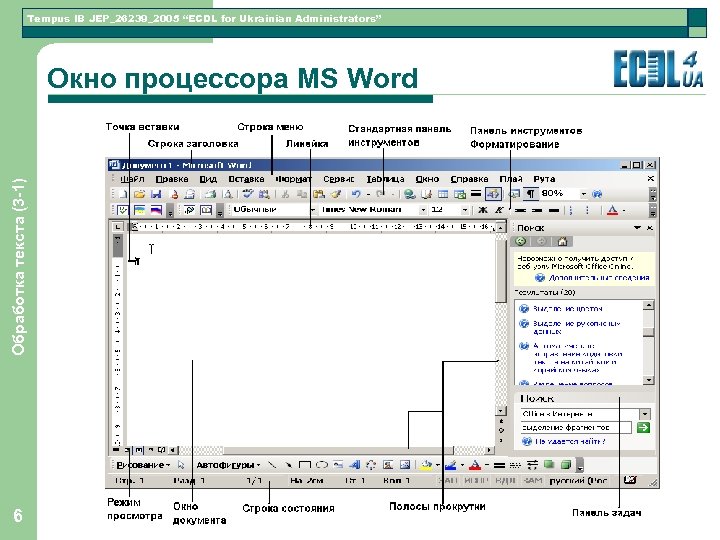Click the Open folder icon

[x=139, y=194]
